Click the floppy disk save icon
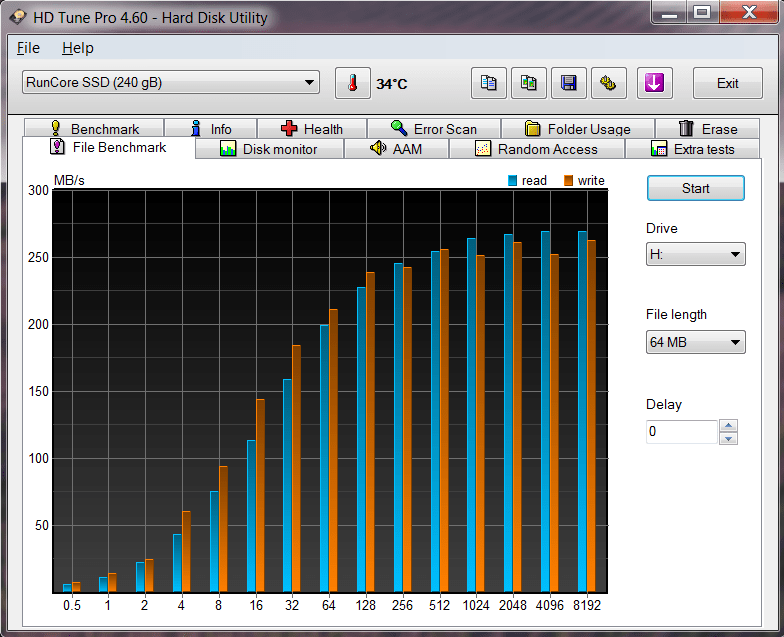Screen dimensions: 784x637 click(x=568, y=83)
